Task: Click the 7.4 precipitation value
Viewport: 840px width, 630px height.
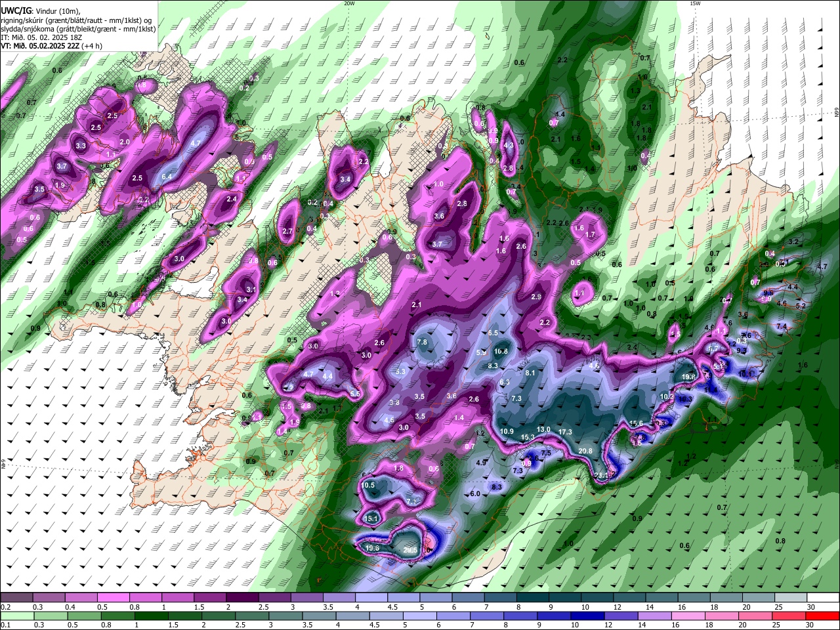Action: pyautogui.click(x=781, y=326)
